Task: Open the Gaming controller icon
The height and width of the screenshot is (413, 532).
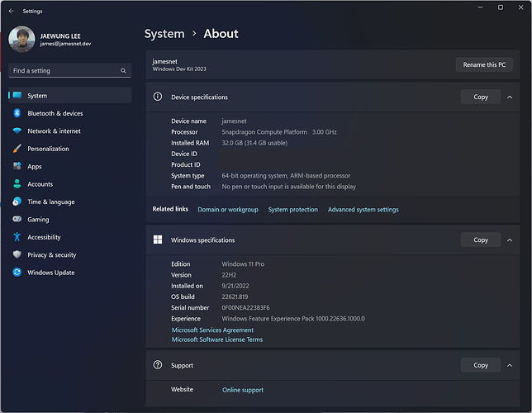Action: tap(17, 219)
